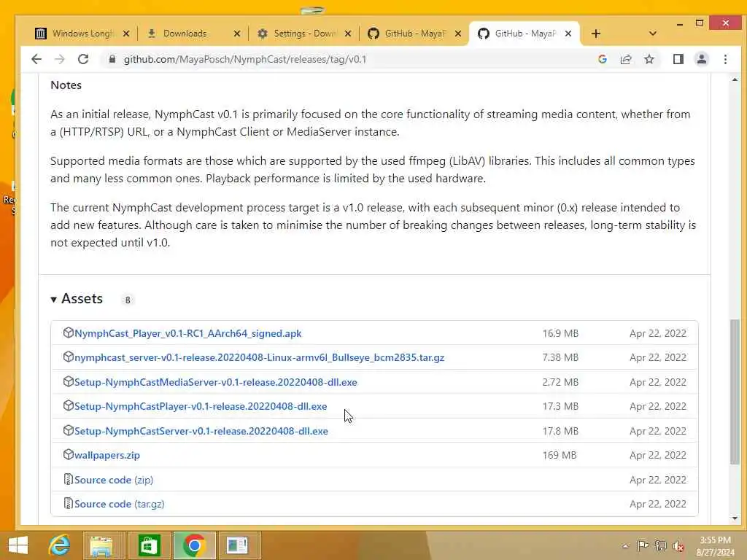The height and width of the screenshot is (560, 747).
Task: Click scrollbar up arrow
Action: pyautogui.click(x=735, y=79)
